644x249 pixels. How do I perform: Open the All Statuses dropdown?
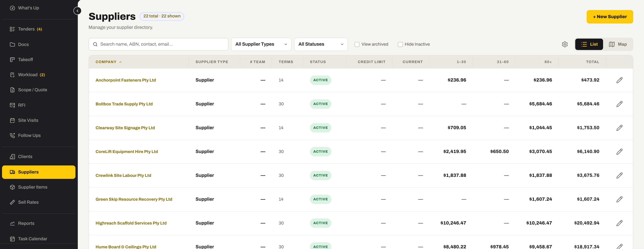coord(321,44)
